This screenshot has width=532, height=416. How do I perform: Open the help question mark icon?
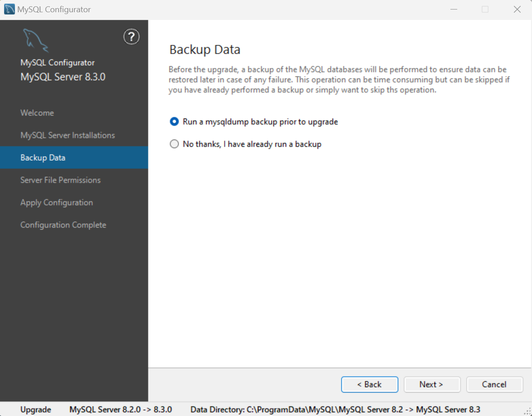pos(131,37)
